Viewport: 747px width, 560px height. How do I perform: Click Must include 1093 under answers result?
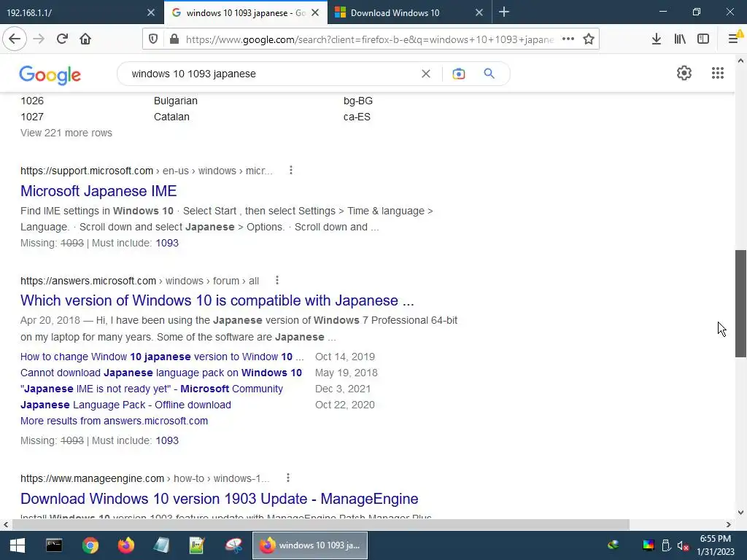pos(167,440)
